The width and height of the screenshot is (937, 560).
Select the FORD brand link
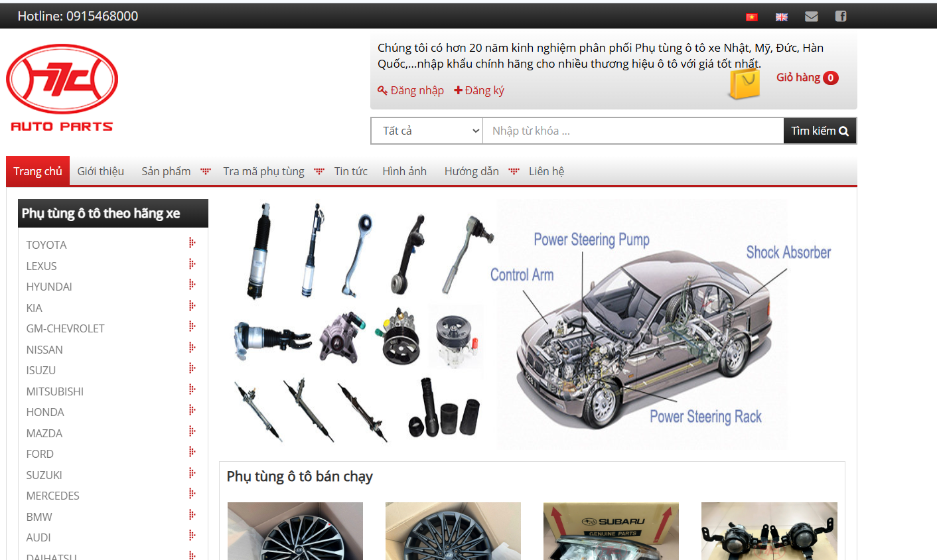[40, 454]
